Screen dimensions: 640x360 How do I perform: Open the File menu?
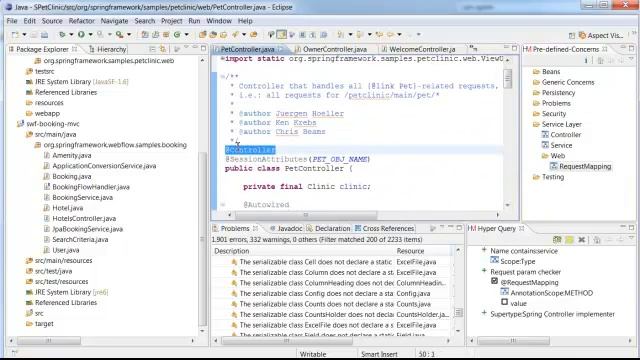[x=12, y=21]
